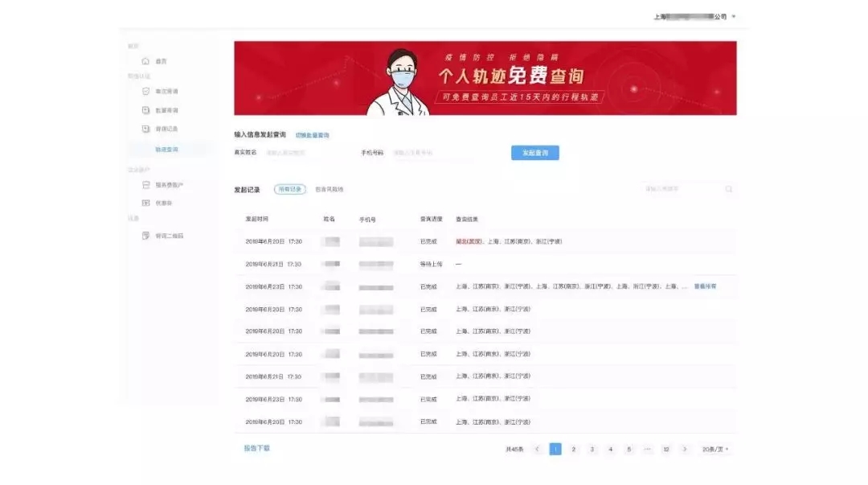Click the blue 发起查询 button
The height and width of the screenshot is (485, 868).
click(x=534, y=153)
